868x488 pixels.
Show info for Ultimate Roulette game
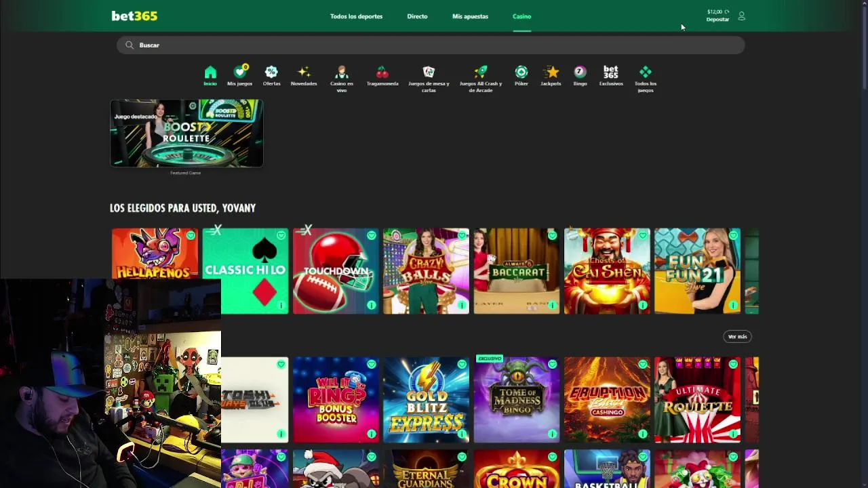coord(733,434)
